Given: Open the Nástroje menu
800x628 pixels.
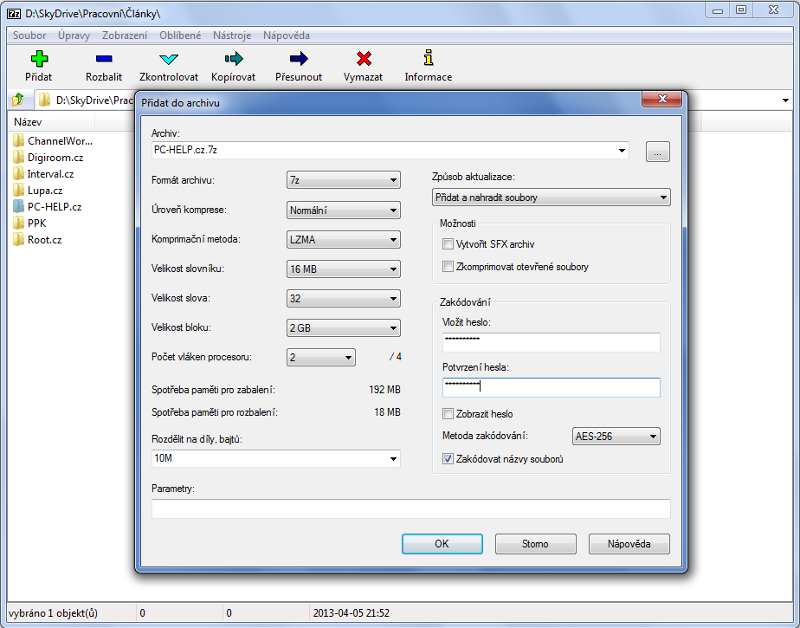Looking at the screenshot, I should click(x=232, y=35).
